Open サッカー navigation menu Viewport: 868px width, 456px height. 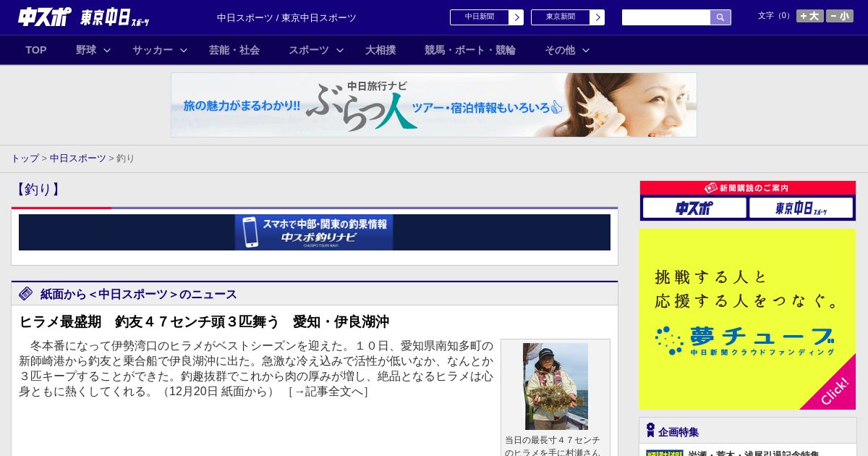click(x=153, y=50)
